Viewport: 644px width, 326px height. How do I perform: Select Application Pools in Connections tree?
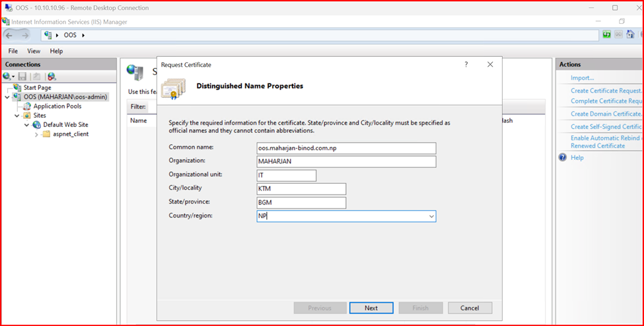[57, 106]
